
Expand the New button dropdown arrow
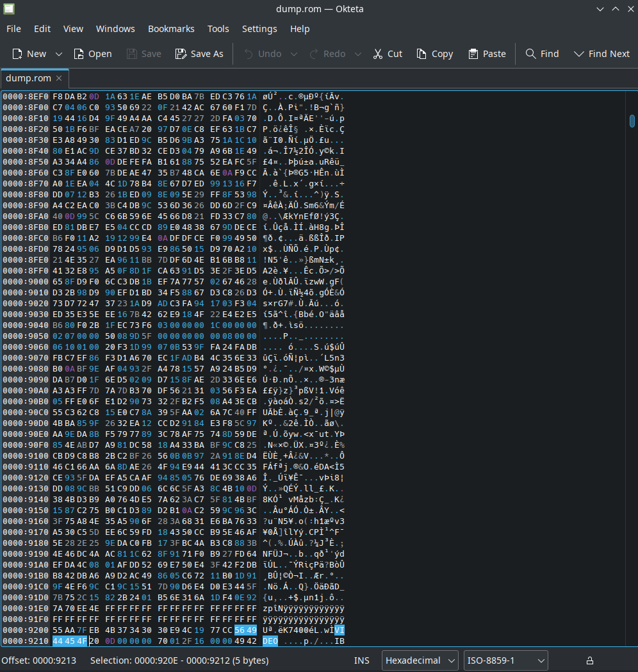point(59,54)
